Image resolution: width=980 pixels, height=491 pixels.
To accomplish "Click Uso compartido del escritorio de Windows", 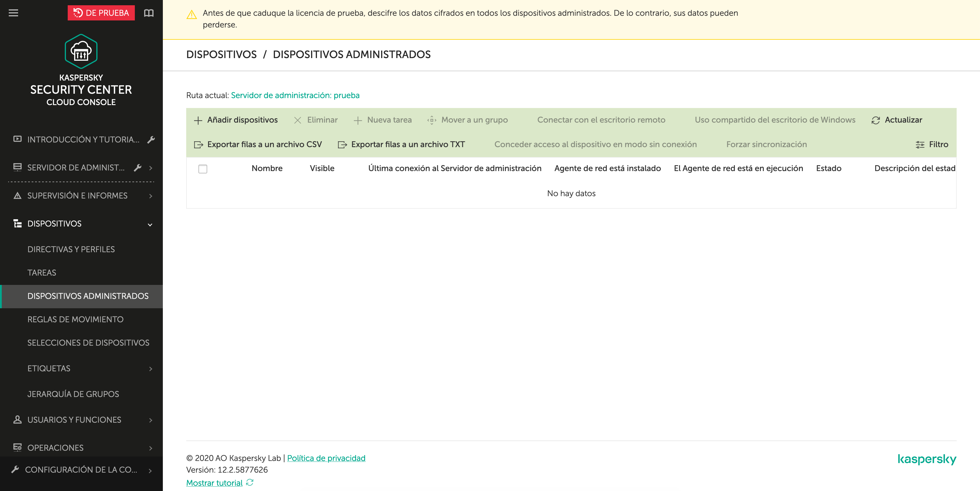I will (x=775, y=120).
